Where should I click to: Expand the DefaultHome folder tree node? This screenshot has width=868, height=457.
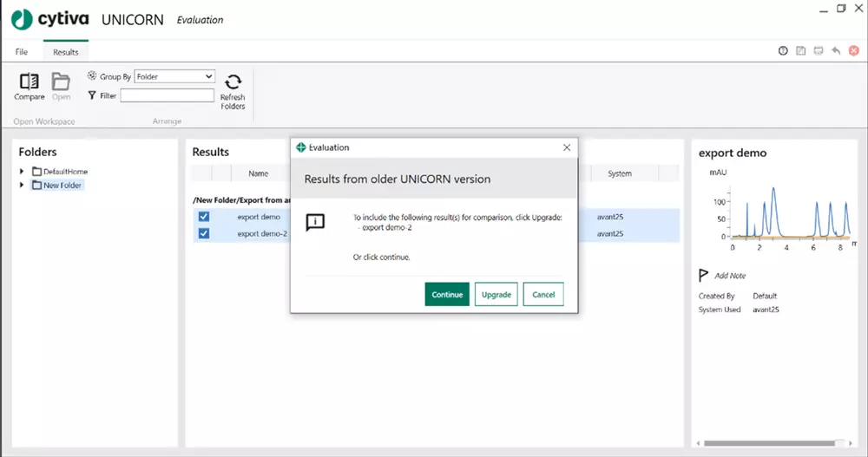coord(23,172)
